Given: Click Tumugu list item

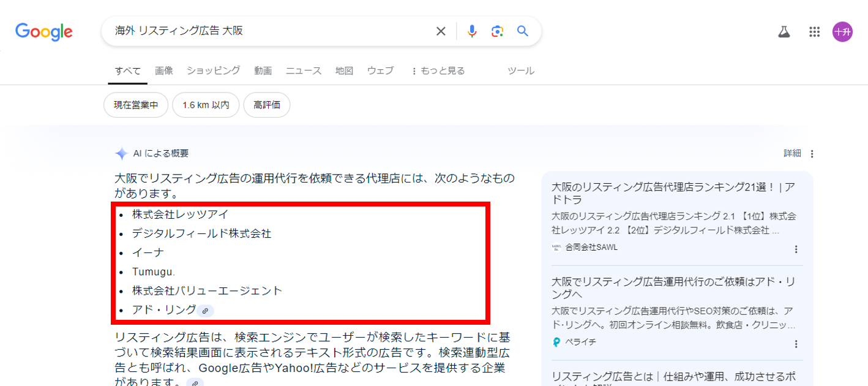Looking at the screenshot, I should coord(154,271).
